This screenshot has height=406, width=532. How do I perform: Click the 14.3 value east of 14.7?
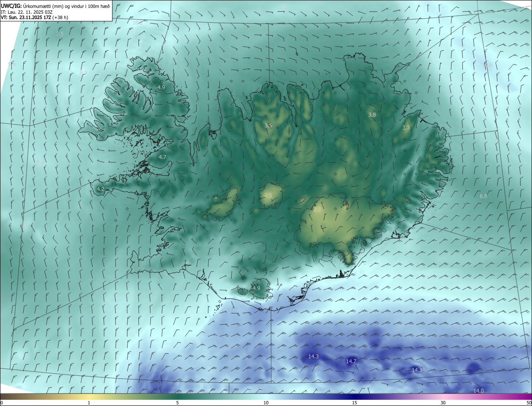click(417, 370)
